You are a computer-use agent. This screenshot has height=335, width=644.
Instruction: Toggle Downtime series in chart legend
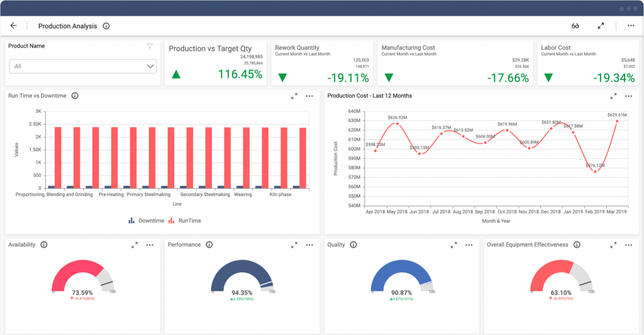146,221
